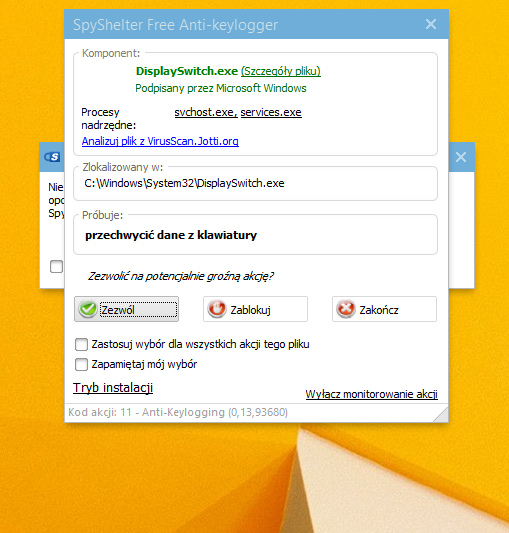Click the Zezwolić na potencjalnie groźną akcję question
Image resolution: width=509 pixels, height=533 pixels.
pos(181,276)
